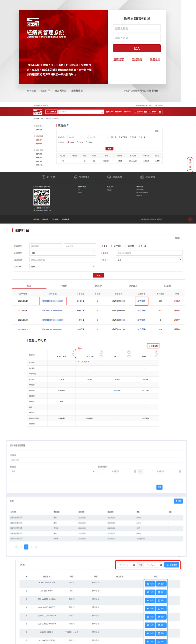196x644 pixels.
Task: Open 我的訂單 in header navigation
Action: click(109, 112)
